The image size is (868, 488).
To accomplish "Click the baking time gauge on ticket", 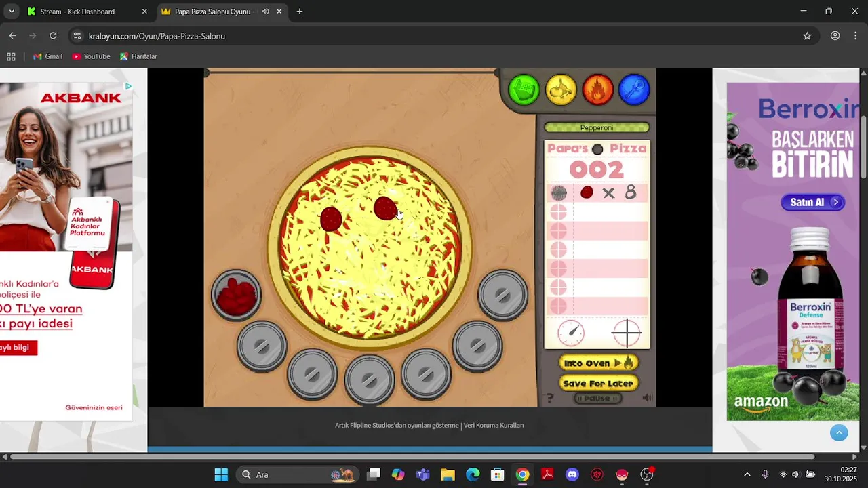I will coord(571,333).
